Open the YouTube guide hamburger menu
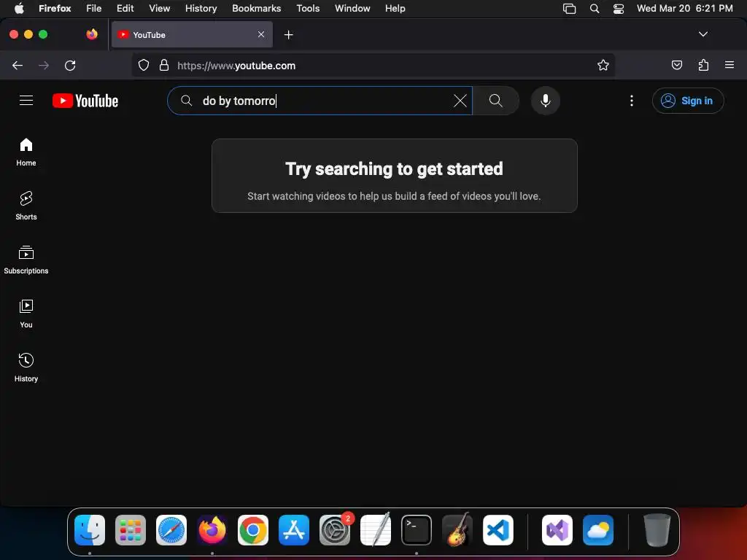The image size is (747, 560). coord(26,101)
